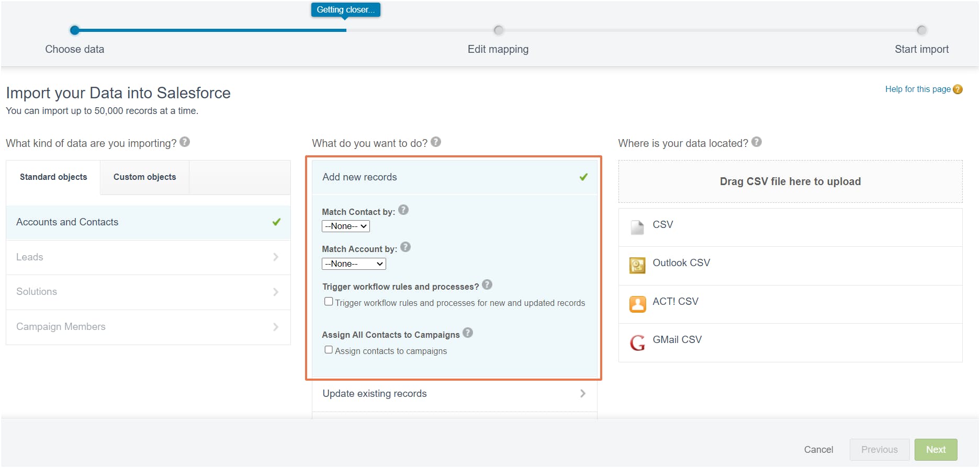The image size is (980, 468).
Task: Click green checkmark on Add new records
Action: pos(583,177)
